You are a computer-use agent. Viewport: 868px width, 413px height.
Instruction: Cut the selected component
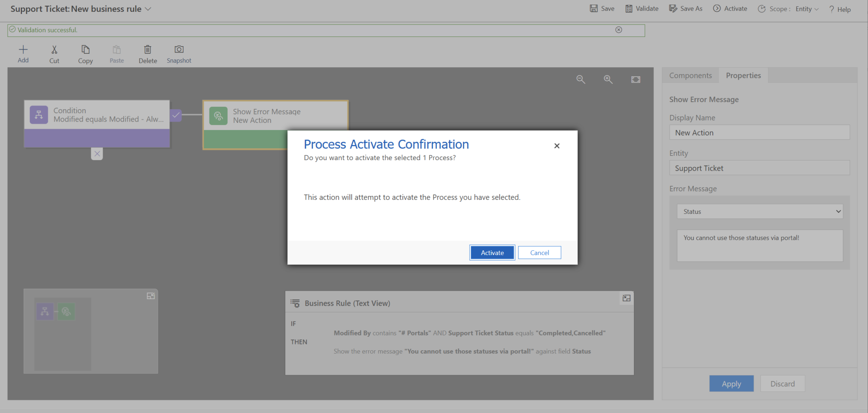coord(54,53)
